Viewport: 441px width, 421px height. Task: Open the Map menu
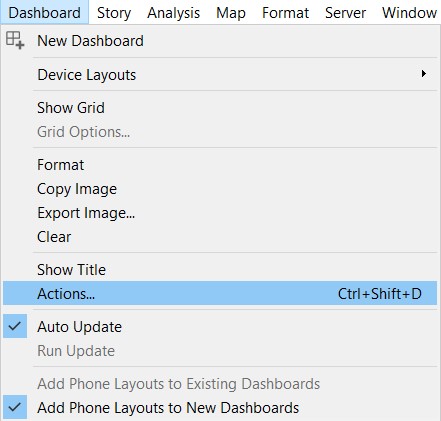point(231,13)
